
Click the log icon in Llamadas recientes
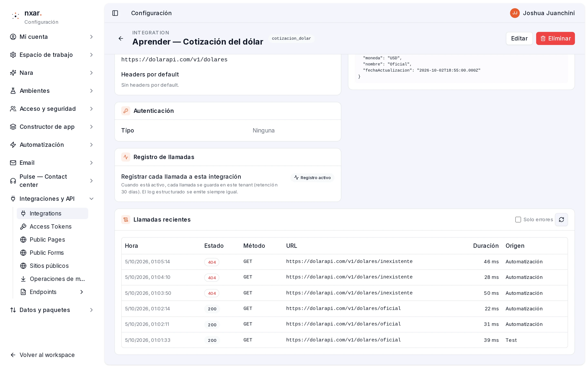point(126,220)
